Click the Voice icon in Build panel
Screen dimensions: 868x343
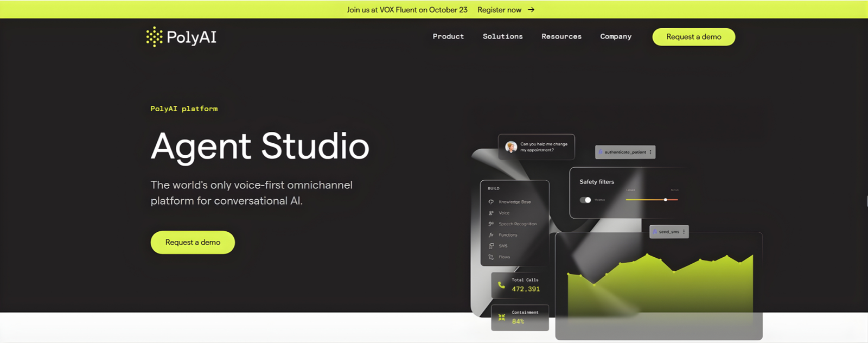click(x=491, y=213)
